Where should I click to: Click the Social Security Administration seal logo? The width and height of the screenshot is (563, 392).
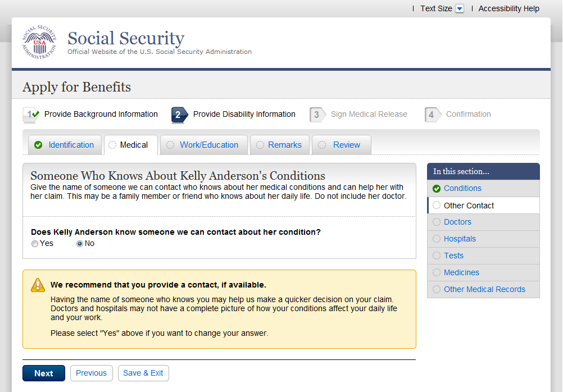[39, 43]
